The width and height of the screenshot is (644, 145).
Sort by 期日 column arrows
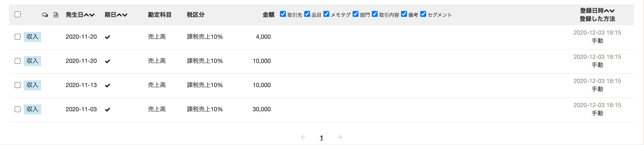click(122, 15)
